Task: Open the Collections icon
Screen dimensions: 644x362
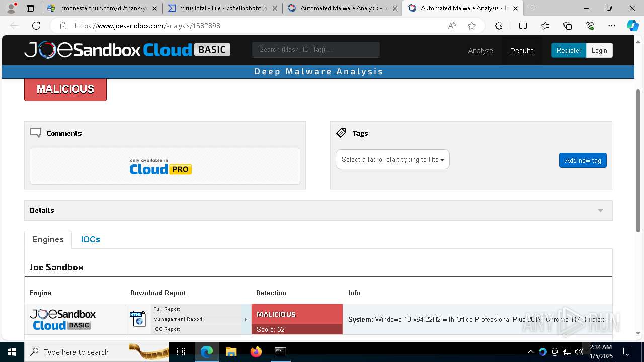Action: tap(568, 26)
